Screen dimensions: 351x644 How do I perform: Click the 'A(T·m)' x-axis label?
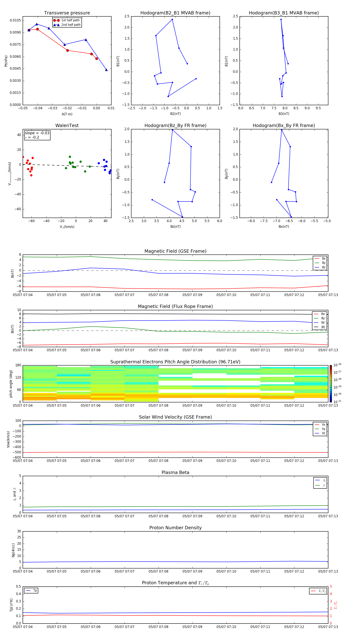(67, 114)
